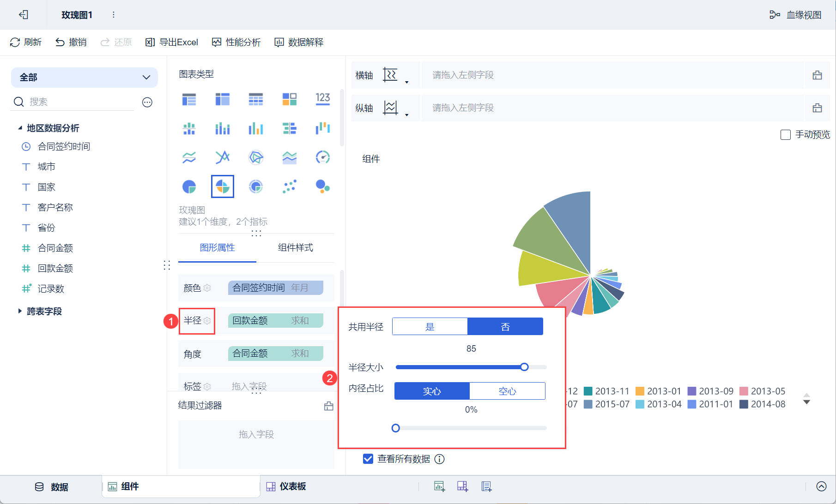Click the info icon beside 查看所有数据
This screenshot has width=836, height=504.
(x=440, y=459)
